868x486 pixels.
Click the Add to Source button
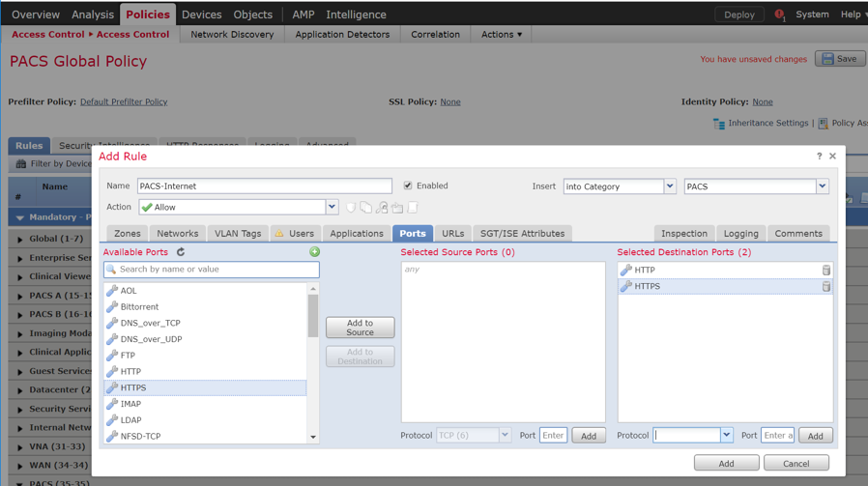[x=360, y=328]
